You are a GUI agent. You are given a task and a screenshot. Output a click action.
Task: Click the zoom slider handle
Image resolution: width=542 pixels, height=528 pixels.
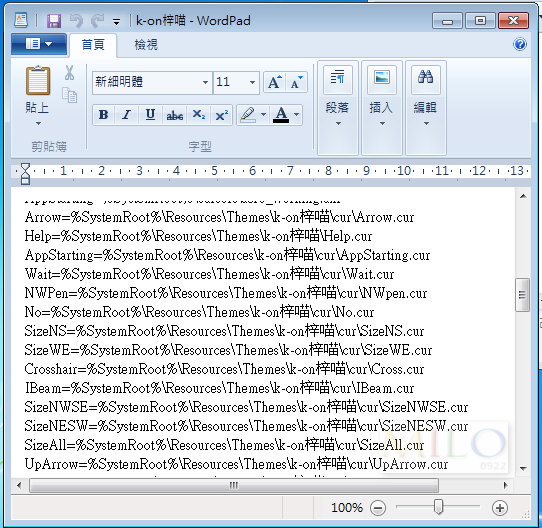point(438,507)
